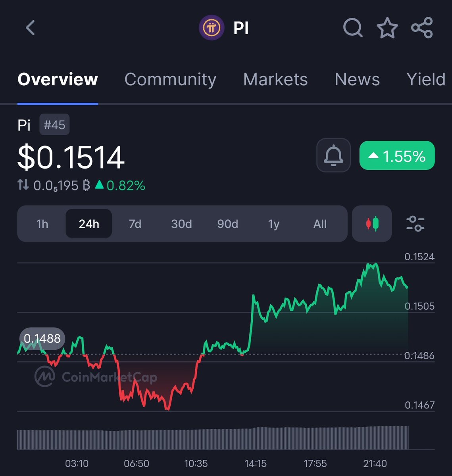Tap the 0.1467 axis label

[x=419, y=405]
